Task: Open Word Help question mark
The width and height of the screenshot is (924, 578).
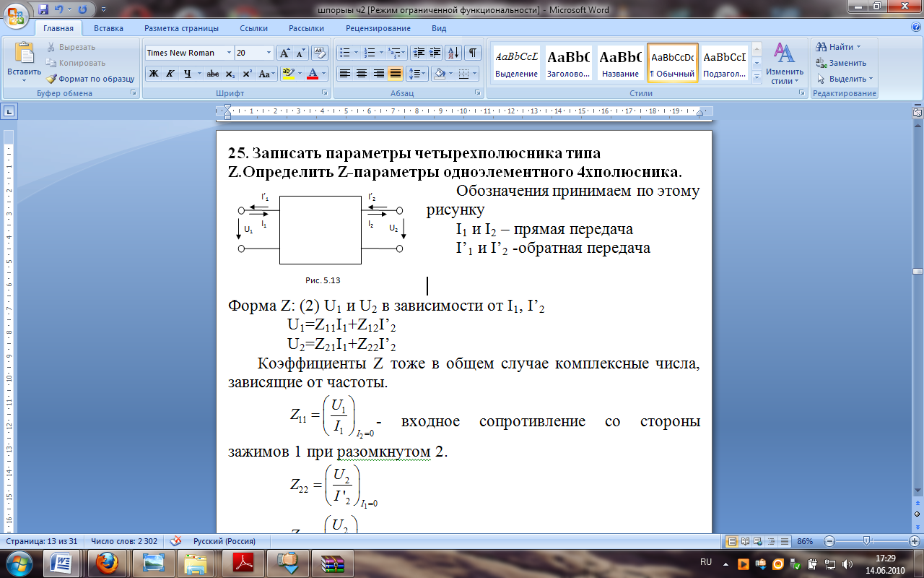Action: point(915,27)
